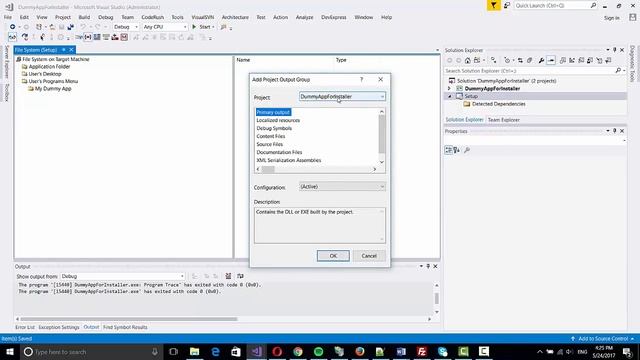Click the Collapse All icon in Solution Explorer
This screenshot has width=640, height=360.
coord(529,60)
